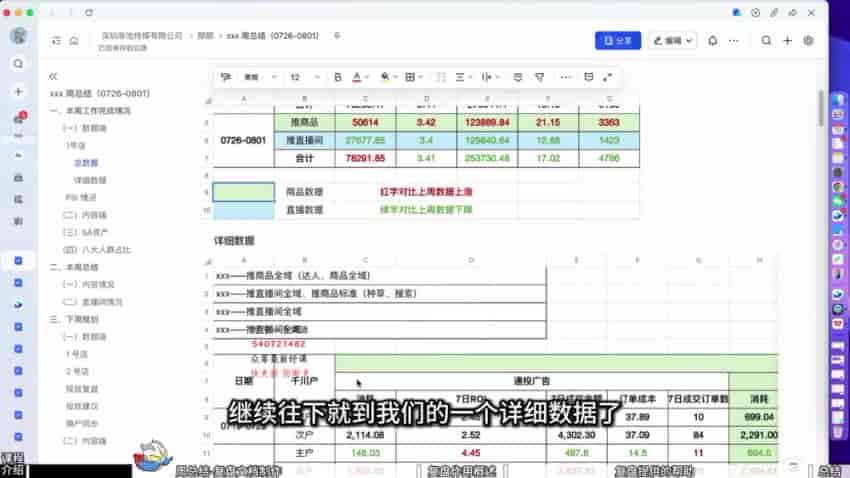This screenshot has height=478, width=850.
Task: Open the borders dropdown arrow
Action: pos(421,77)
